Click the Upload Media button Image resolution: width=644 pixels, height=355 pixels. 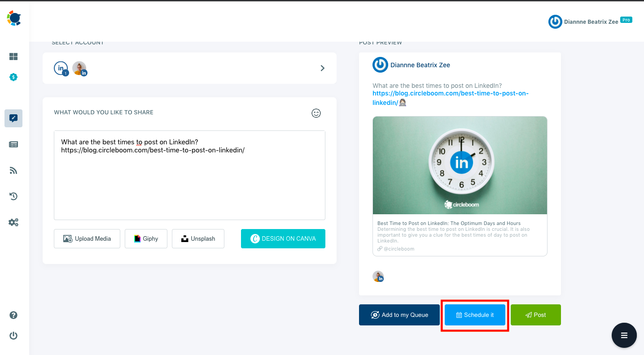click(87, 239)
